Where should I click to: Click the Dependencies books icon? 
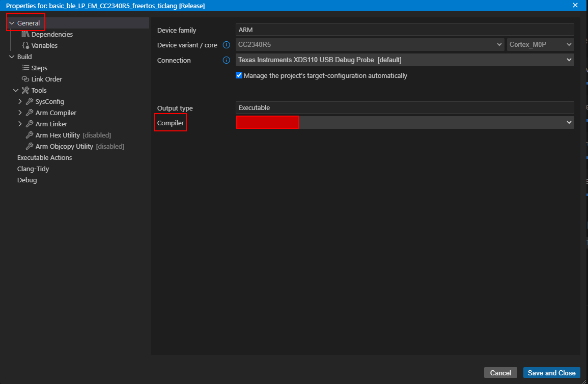point(25,34)
